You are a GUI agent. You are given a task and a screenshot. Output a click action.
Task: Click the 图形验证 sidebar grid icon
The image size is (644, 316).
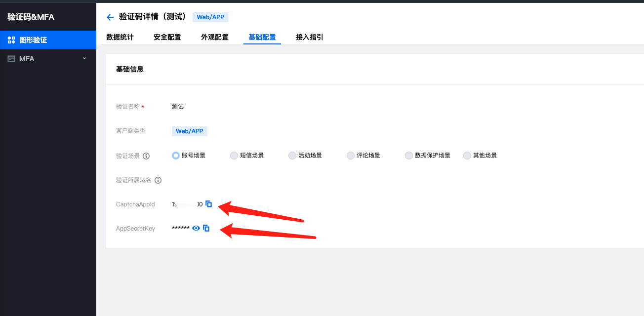tap(11, 40)
